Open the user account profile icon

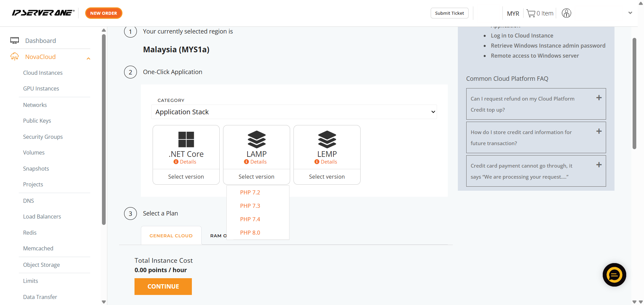pos(566,13)
